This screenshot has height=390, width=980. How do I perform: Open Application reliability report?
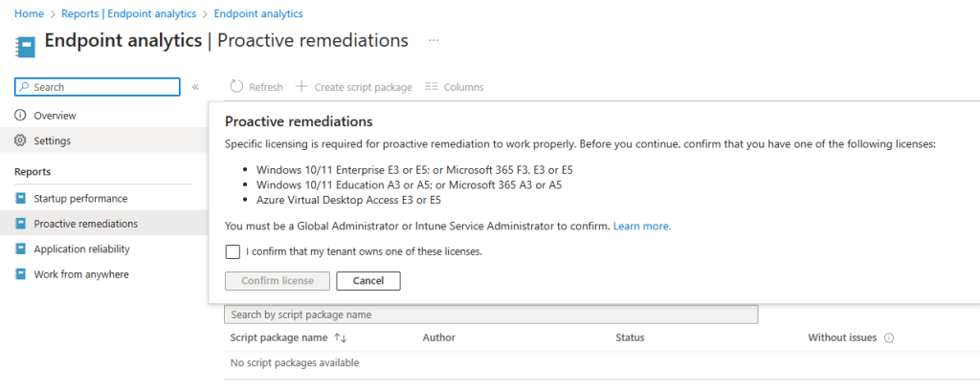81,249
